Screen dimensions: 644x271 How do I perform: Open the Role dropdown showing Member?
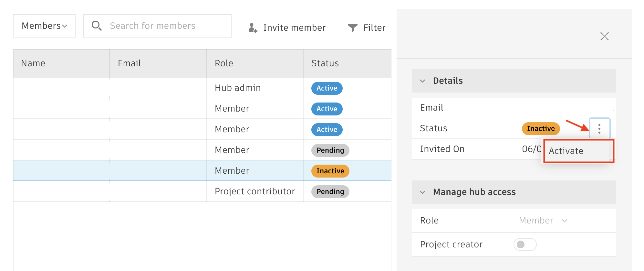pos(543,221)
